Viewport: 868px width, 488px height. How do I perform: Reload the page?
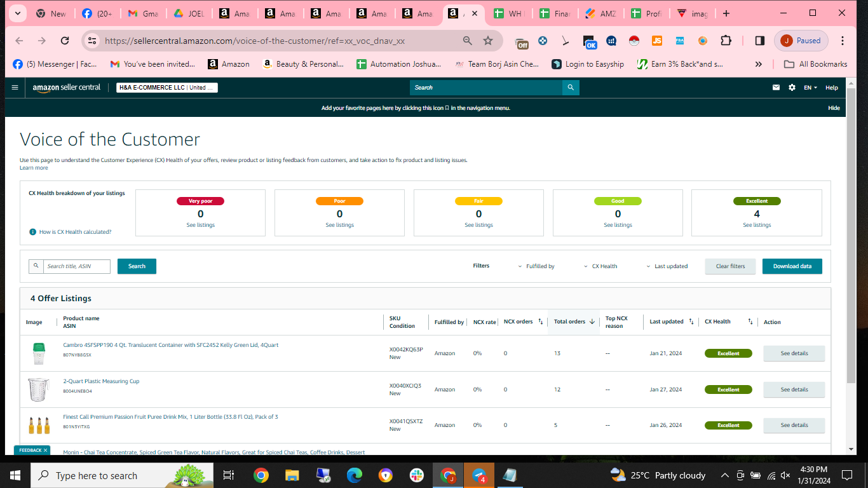pyautogui.click(x=65, y=41)
